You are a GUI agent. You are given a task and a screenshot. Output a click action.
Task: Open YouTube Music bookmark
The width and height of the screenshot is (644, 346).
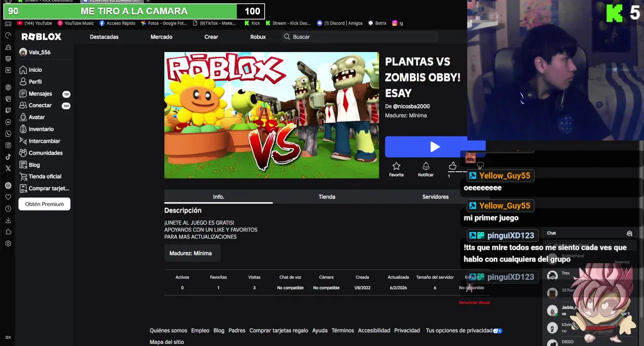point(76,23)
